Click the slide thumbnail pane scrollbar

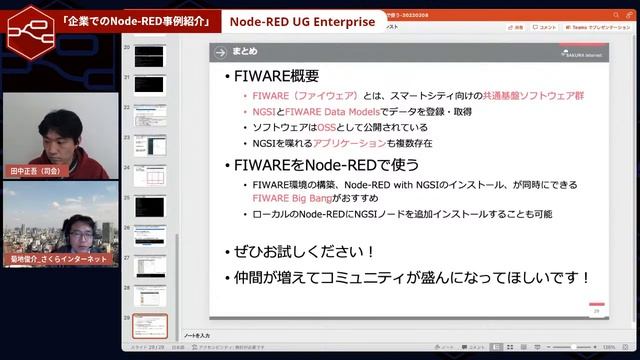tap(177, 286)
